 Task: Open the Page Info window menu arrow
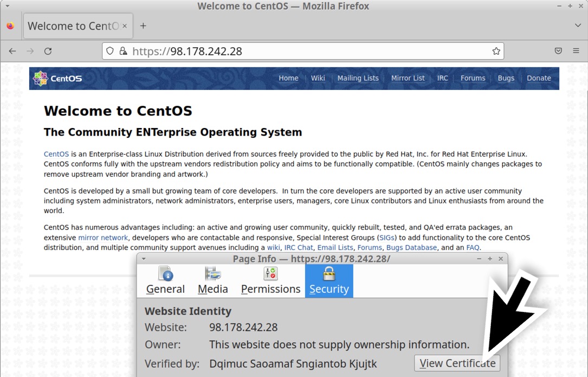[144, 259]
